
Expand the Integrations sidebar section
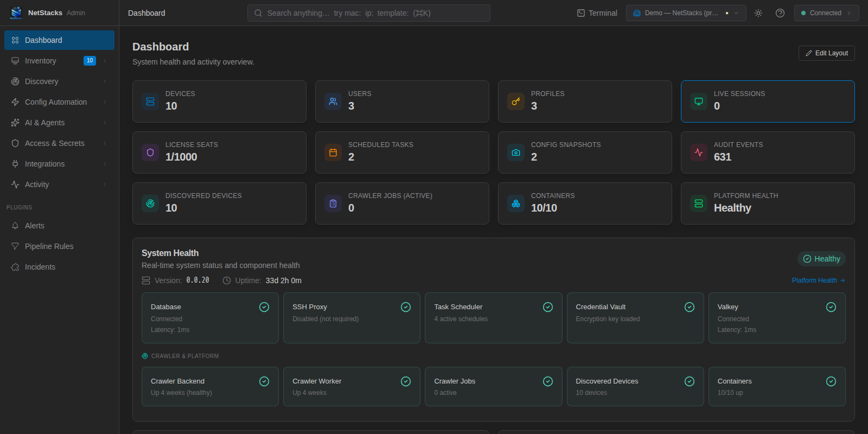coord(60,164)
